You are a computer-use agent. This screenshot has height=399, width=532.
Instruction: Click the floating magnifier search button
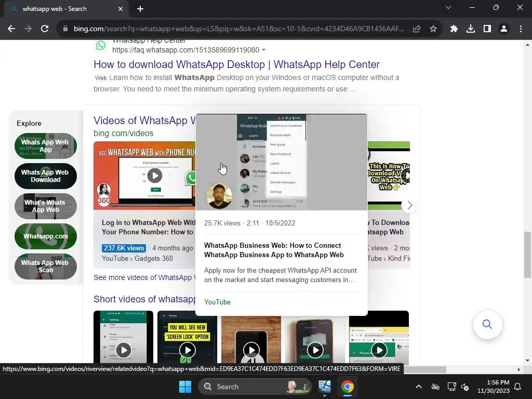pyautogui.click(x=487, y=324)
